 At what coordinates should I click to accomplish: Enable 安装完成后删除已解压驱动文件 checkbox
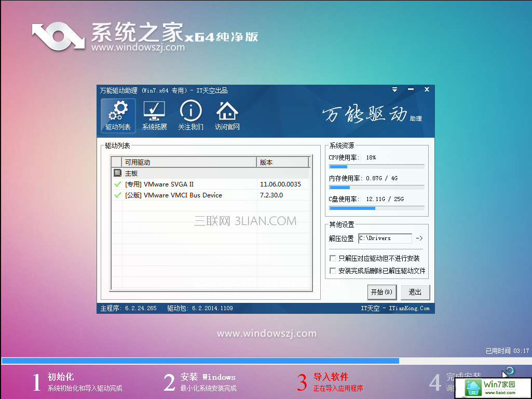pos(333,271)
